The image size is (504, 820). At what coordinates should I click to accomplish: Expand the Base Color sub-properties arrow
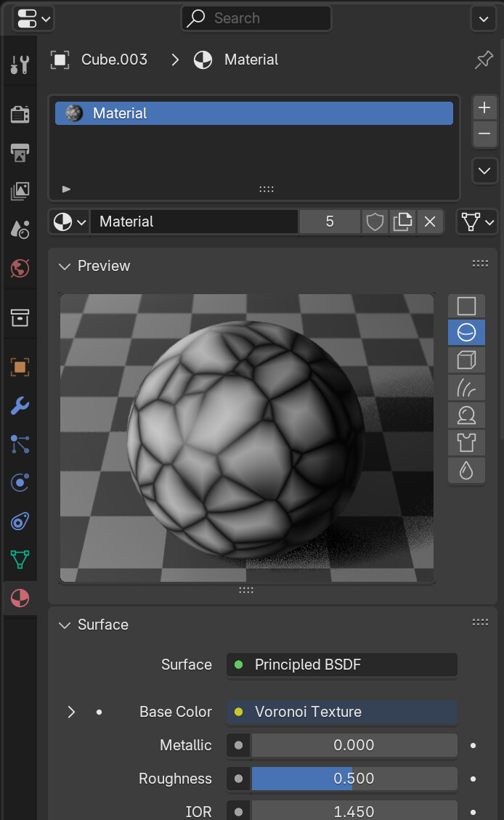[71, 712]
